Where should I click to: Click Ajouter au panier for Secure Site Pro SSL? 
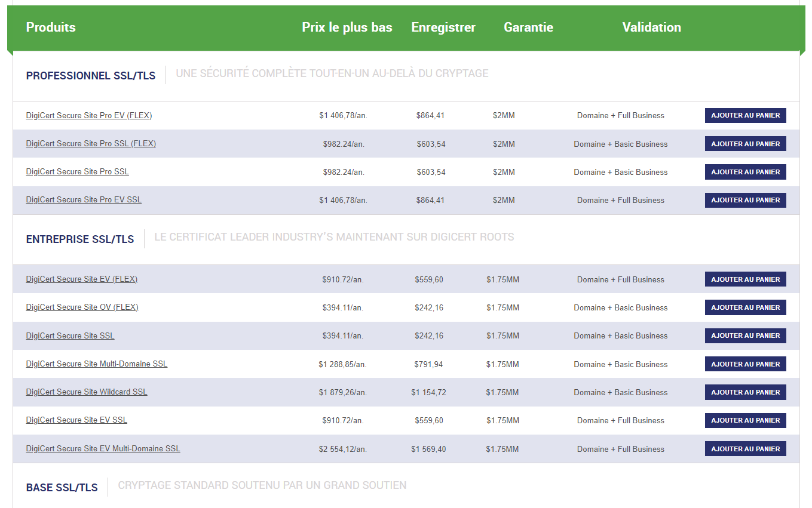point(746,172)
